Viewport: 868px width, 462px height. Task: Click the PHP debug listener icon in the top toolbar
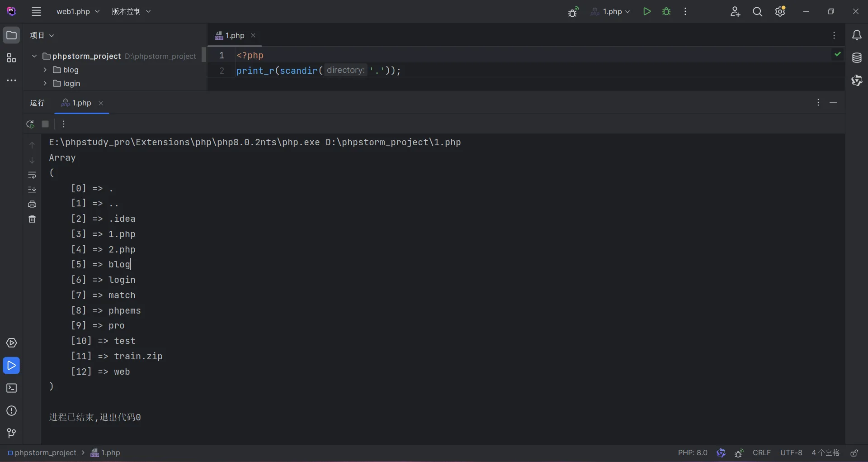[x=573, y=12]
